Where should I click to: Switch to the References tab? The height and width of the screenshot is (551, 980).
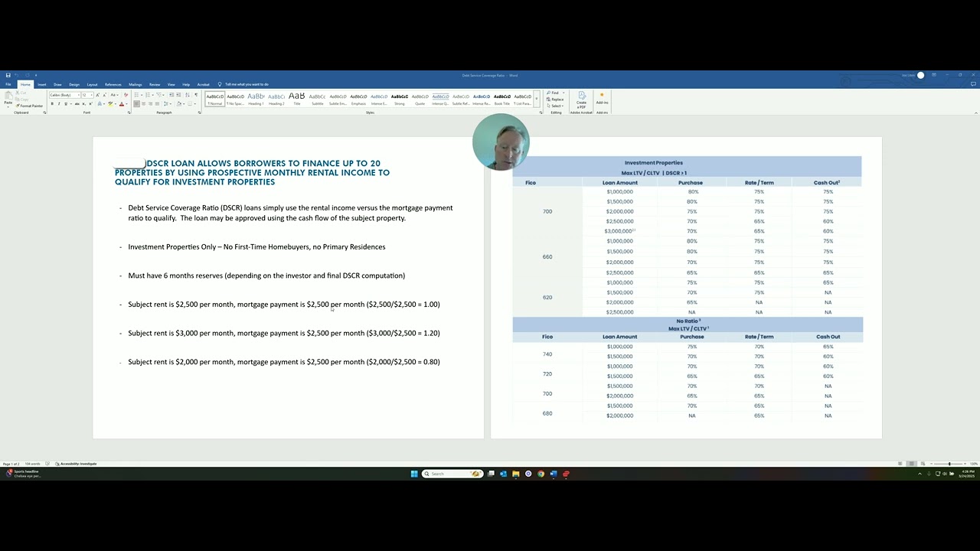click(x=113, y=84)
